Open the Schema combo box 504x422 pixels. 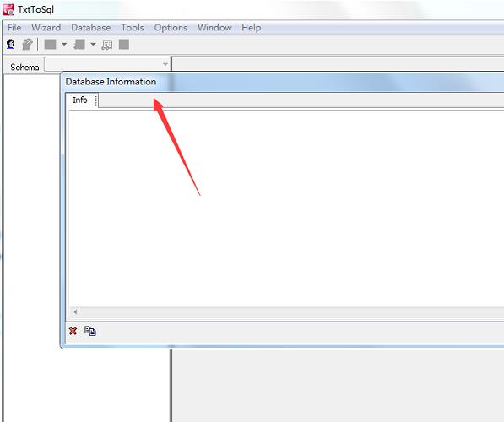tap(107, 64)
